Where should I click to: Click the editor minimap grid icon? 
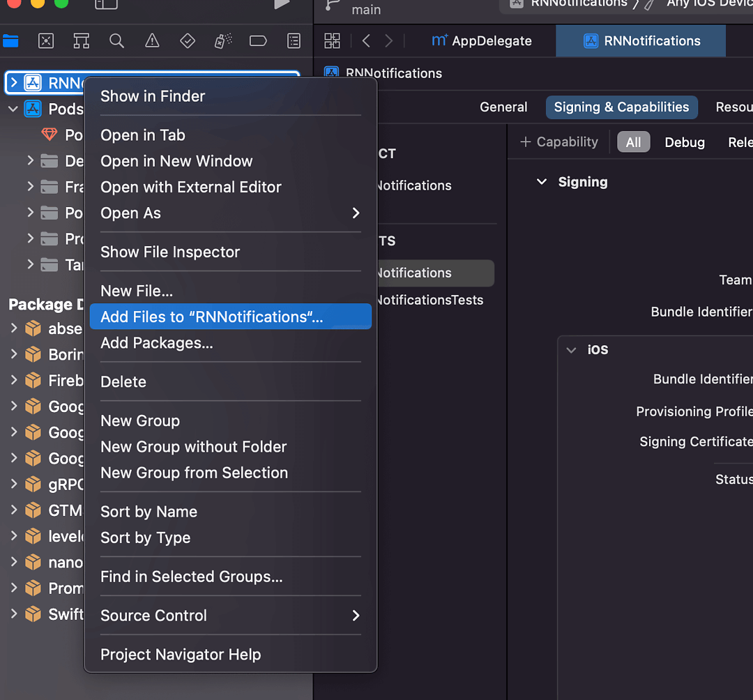pos(331,40)
